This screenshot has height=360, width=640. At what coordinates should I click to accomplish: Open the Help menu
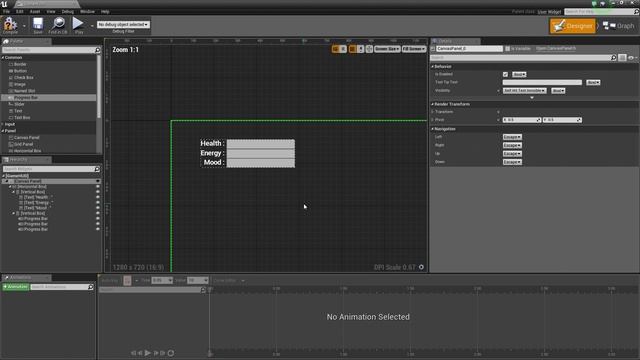click(105, 11)
